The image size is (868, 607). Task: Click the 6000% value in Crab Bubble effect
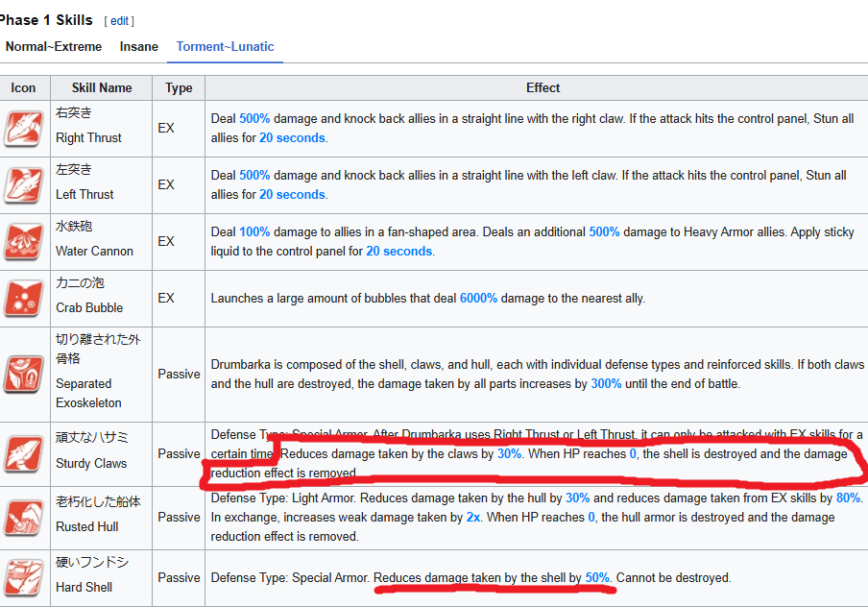tap(478, 299)
